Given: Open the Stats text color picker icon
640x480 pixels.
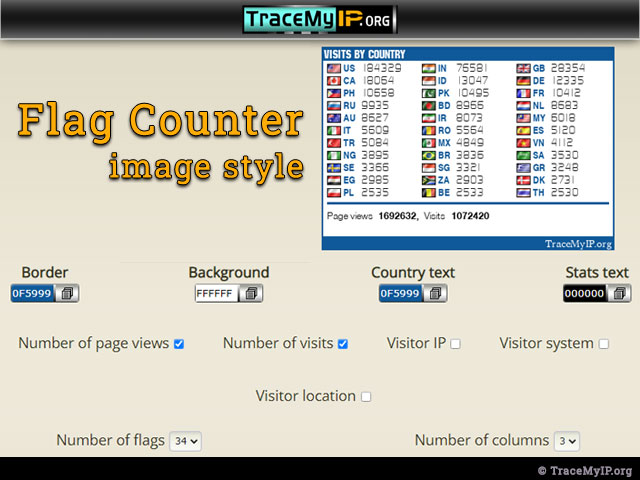Looking at the screenshot, I should pyautogui.click(x=619, y=293).
